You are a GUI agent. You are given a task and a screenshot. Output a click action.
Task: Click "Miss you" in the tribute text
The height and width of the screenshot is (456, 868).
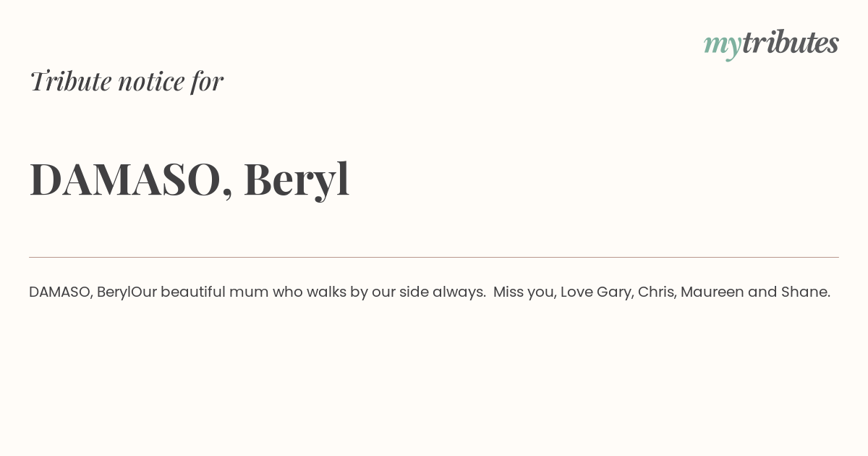523,292
